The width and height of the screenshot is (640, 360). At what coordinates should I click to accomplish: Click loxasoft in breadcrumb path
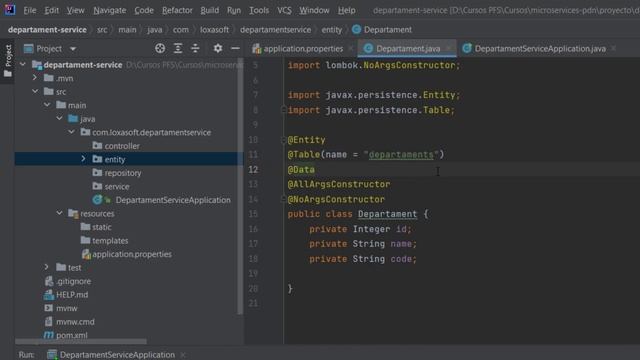pyautogui.click(x=214, y=29)
